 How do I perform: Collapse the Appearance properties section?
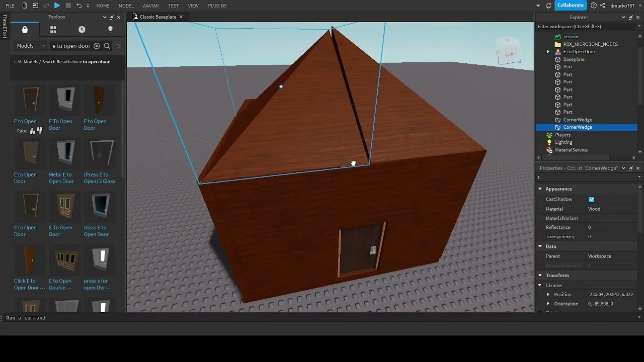540,189
